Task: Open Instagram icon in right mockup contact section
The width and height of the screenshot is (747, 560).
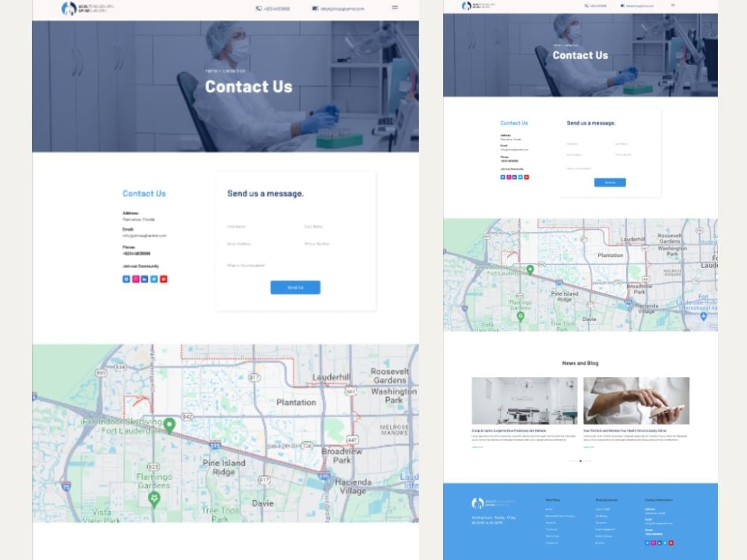Action: (x=509, y=177)
